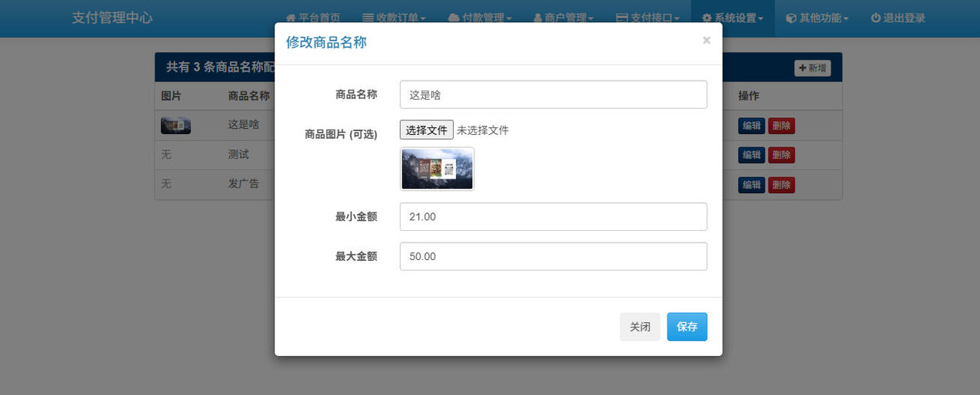The image size is (980, 395).
Task: Click 删除 for the 发广告 row
Action: pyautogui.click(x=782, y=185)
